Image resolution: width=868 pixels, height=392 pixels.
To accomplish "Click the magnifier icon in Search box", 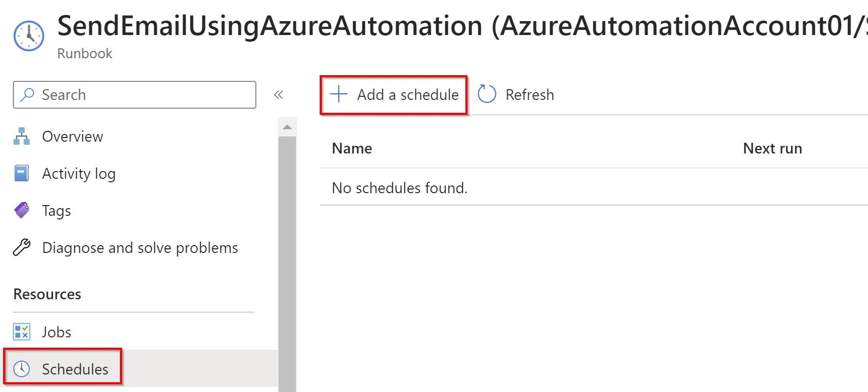I will 27,95.
